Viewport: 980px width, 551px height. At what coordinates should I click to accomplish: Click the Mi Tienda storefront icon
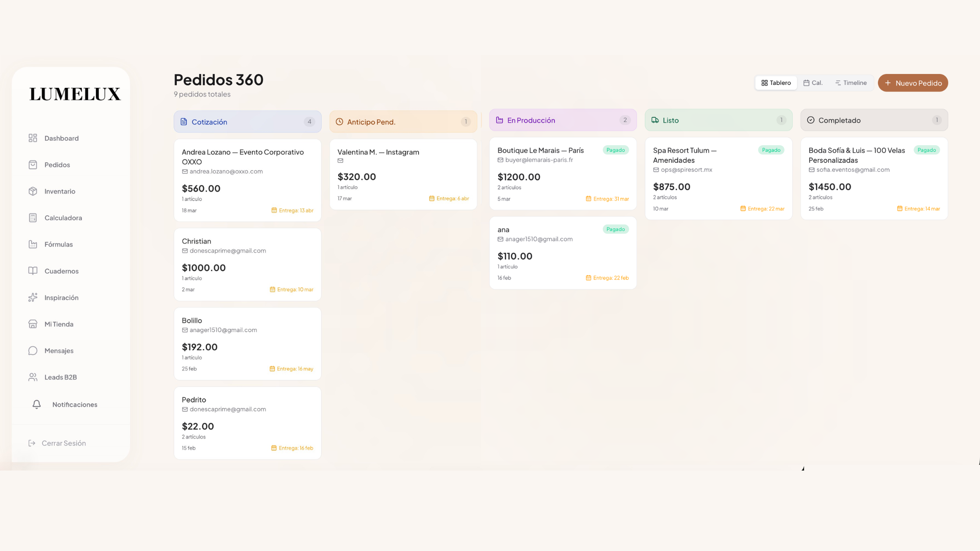(33, 324)
